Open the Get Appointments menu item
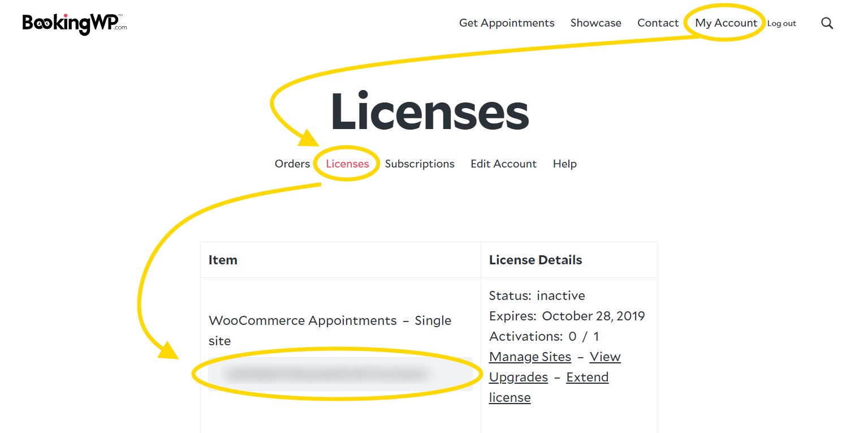 tap(506, 23)
